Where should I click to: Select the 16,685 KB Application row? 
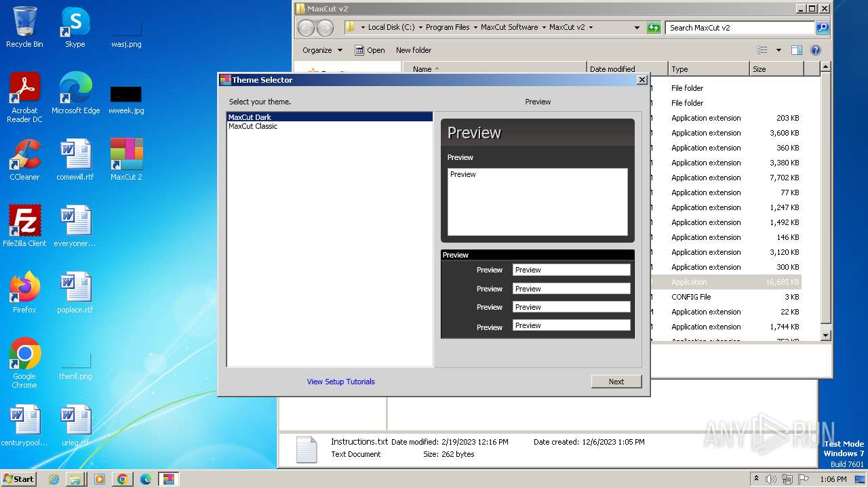726,282
